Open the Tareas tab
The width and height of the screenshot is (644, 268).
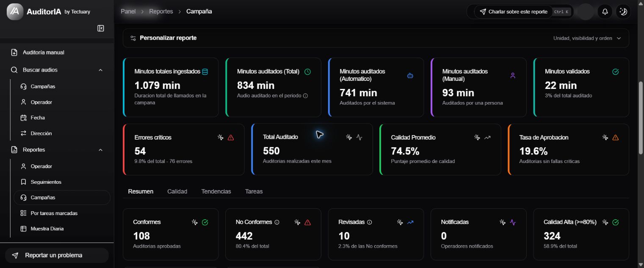point(254,191)
